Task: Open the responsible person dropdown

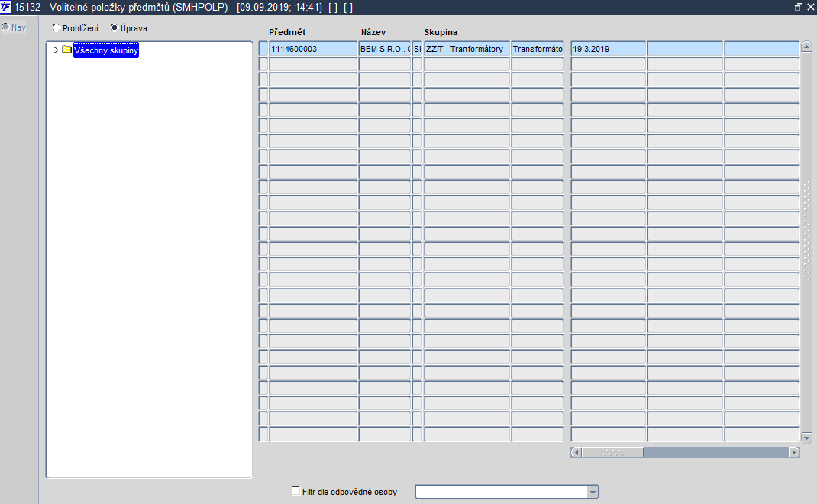Action: coord(592,492)
